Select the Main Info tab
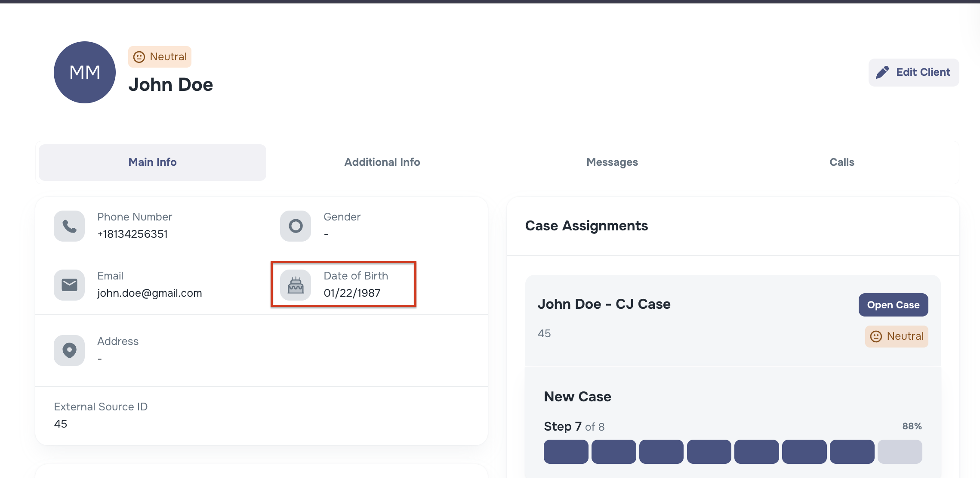Viewport: 980px width, 478px height. tap(152, 162)
